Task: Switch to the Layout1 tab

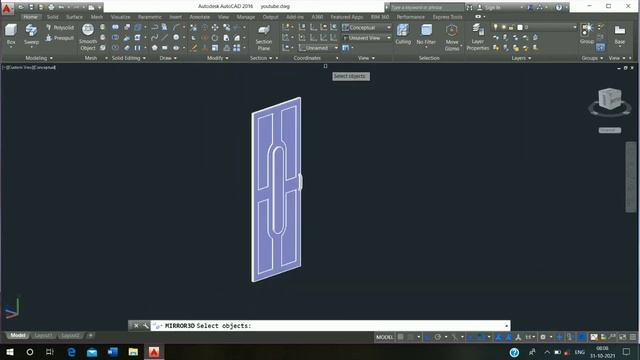Action: (43, 336)
